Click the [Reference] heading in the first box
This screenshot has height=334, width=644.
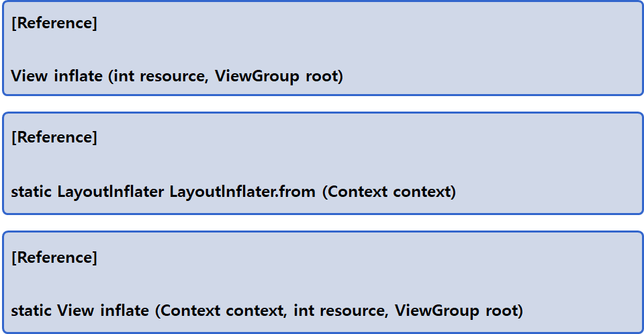tap(54, 23)
